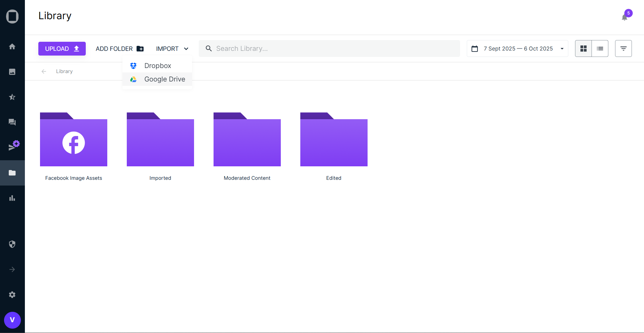This screenshot has width=644, height=333.
Task: Select the Library folder sidebar icon
Action: [x=12, y=173]
